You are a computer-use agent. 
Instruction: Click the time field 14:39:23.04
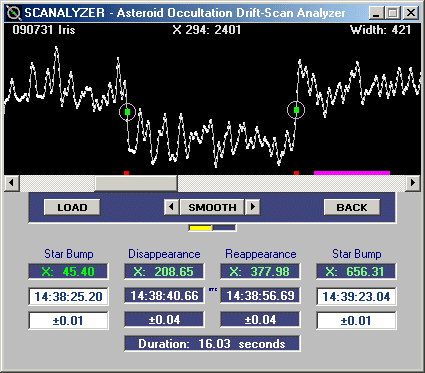356,296
